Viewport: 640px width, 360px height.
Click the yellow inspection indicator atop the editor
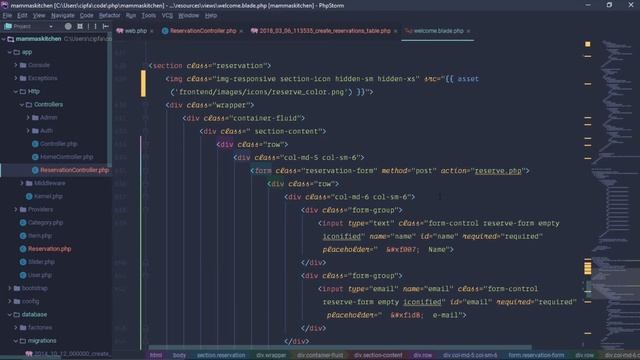[588, 44]
